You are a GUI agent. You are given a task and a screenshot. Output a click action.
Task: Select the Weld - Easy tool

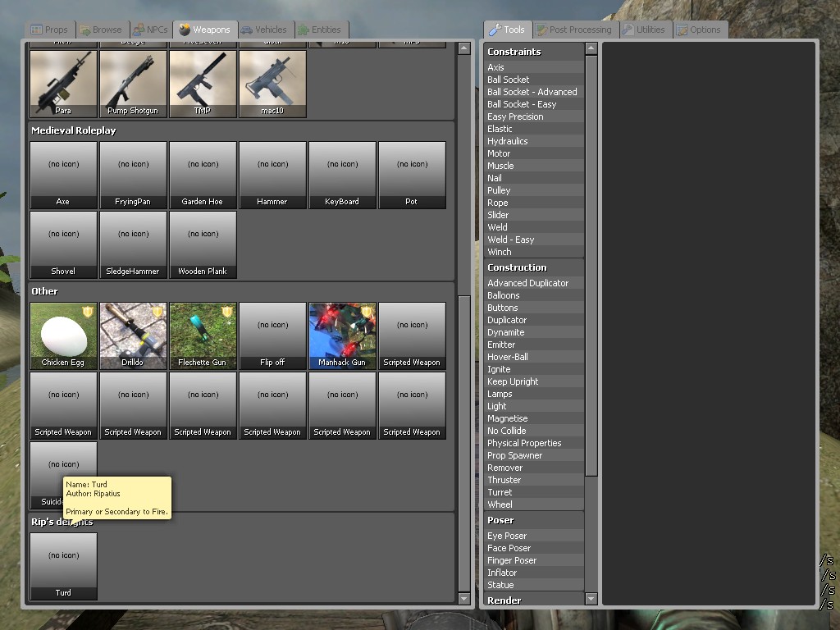[x=533, y=240]
